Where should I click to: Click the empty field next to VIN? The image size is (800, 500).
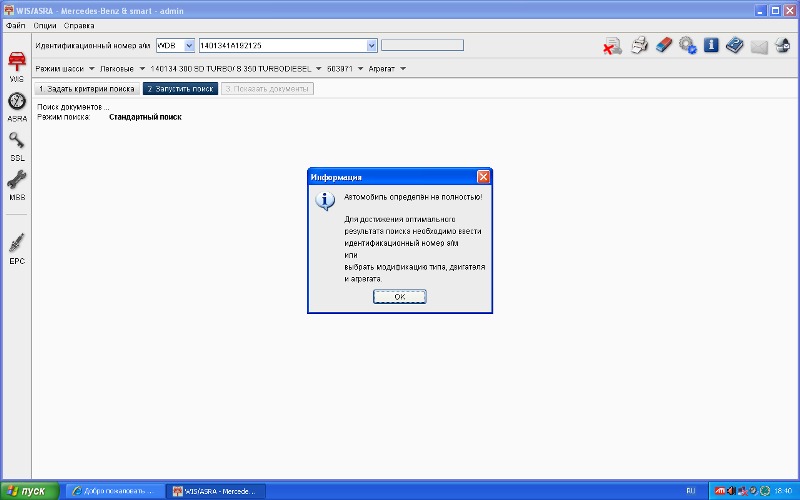point(422,45)
